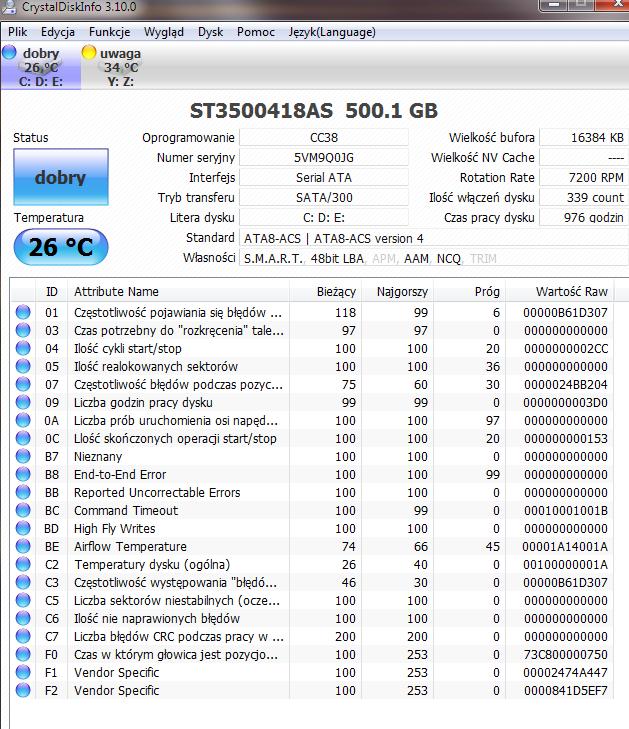Click the status orb for attribute 04

click(x=23, y=348)
